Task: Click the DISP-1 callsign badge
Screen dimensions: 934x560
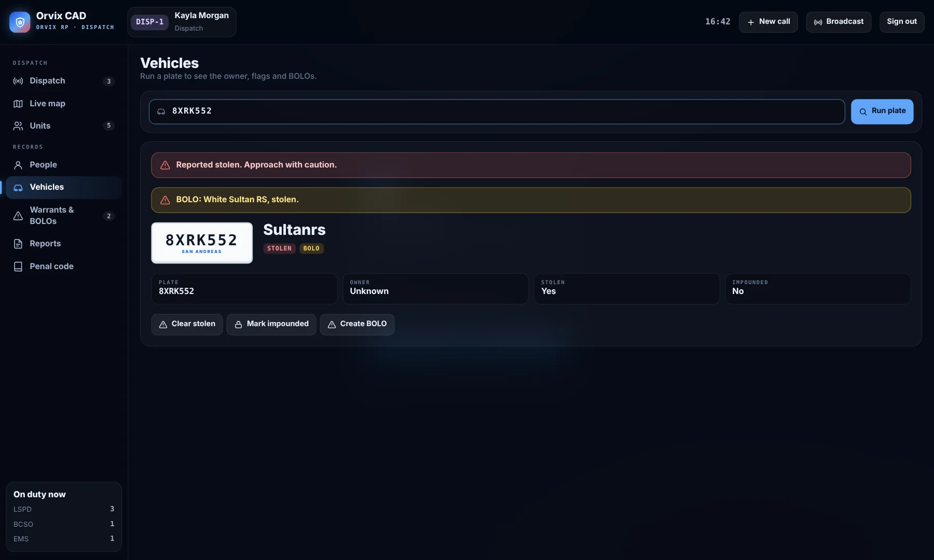Action: 149,22
